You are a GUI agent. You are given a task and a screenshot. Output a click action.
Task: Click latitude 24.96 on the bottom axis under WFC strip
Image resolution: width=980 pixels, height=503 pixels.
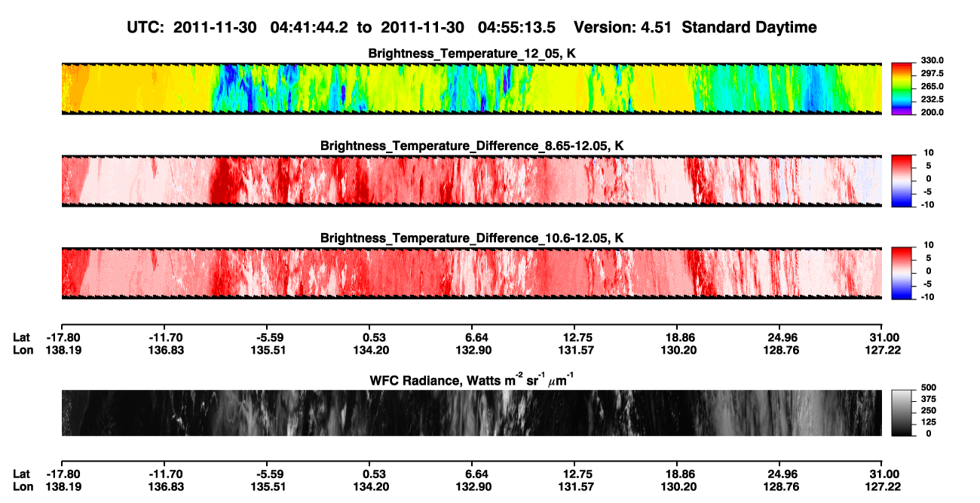[779, 474]
